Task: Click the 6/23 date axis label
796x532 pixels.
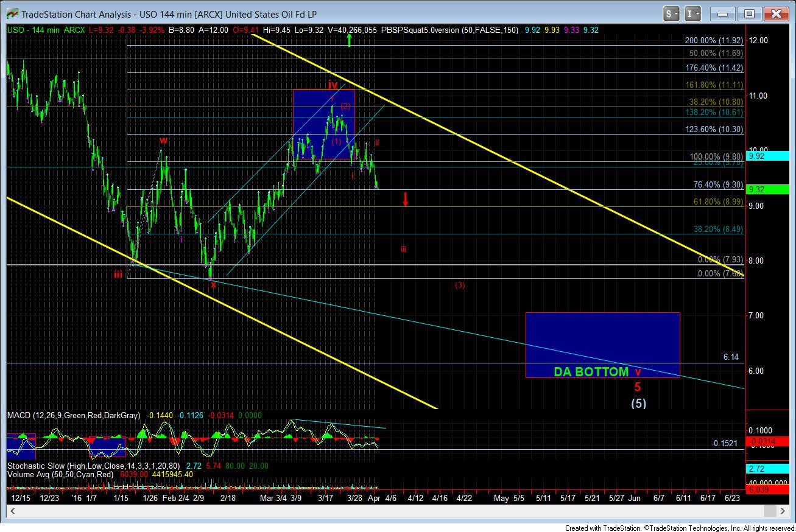Action: click(x=732, y=497)
